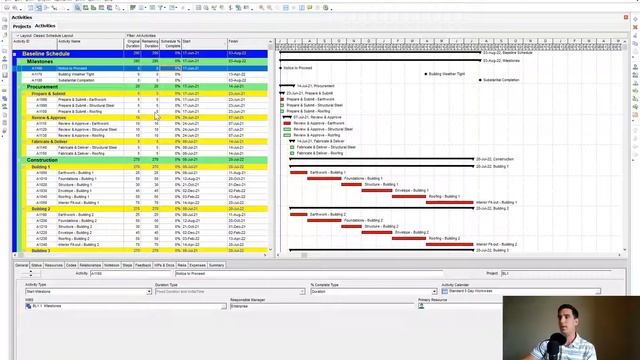The image size is (640, 360).
Task: Select Review & Approve - Roofing activity row
Action: pos(147,136)
